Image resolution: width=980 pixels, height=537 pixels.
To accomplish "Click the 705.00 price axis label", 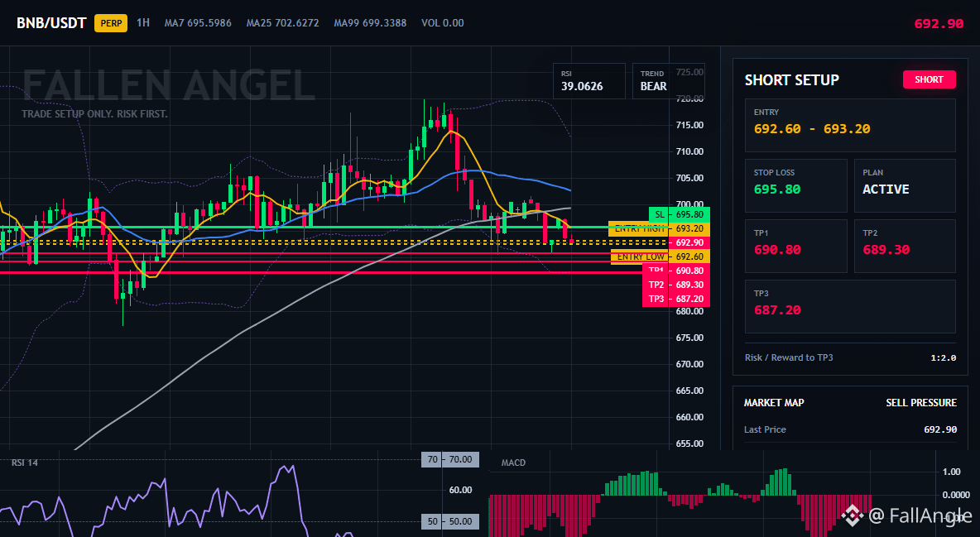I will tap(689, 178).
